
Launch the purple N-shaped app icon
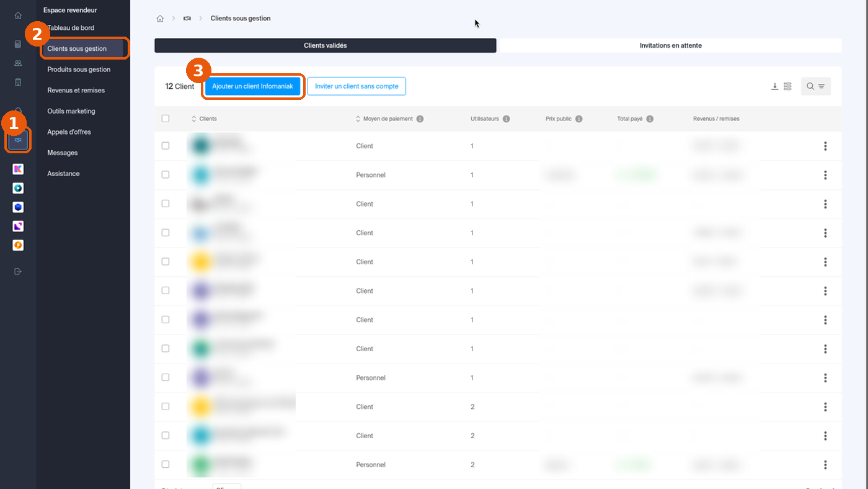tap(18, 227)
